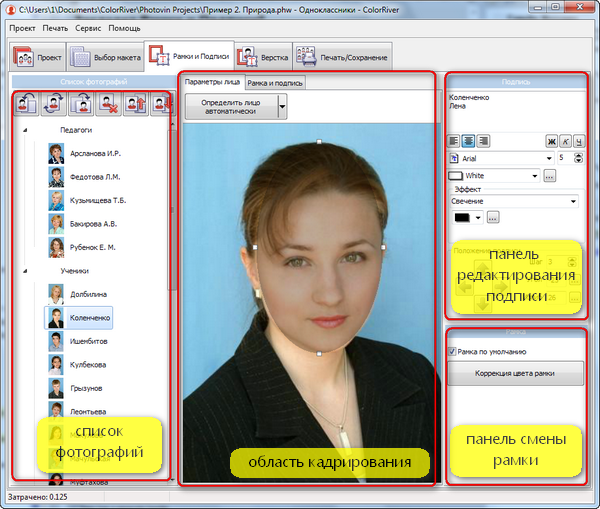Click ellipsis button next to effect color
Viewport: 600px width, 509px height.
click(x=492, y=217)
